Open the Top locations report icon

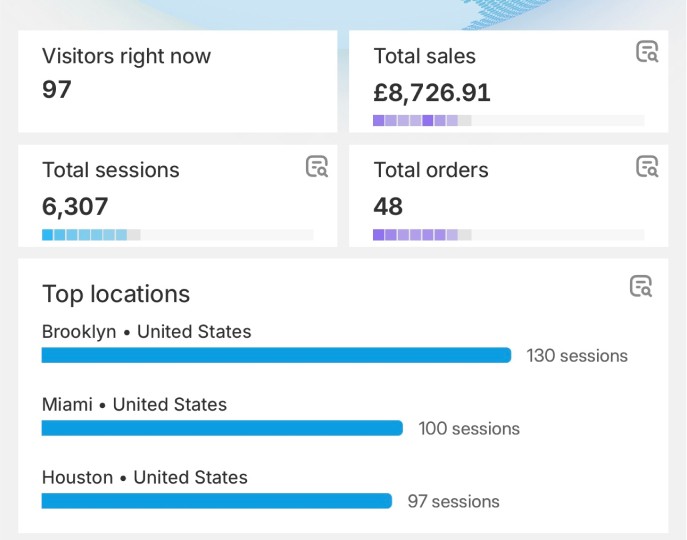(641, 286)
